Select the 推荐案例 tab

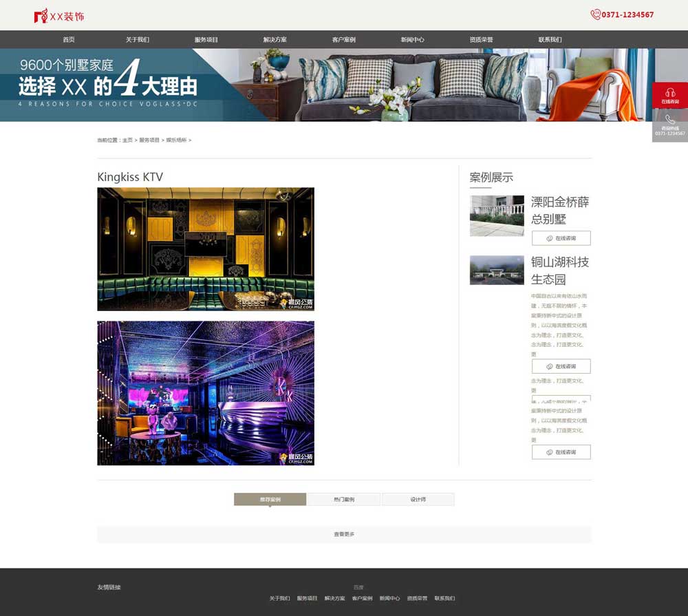coord(270,499)
